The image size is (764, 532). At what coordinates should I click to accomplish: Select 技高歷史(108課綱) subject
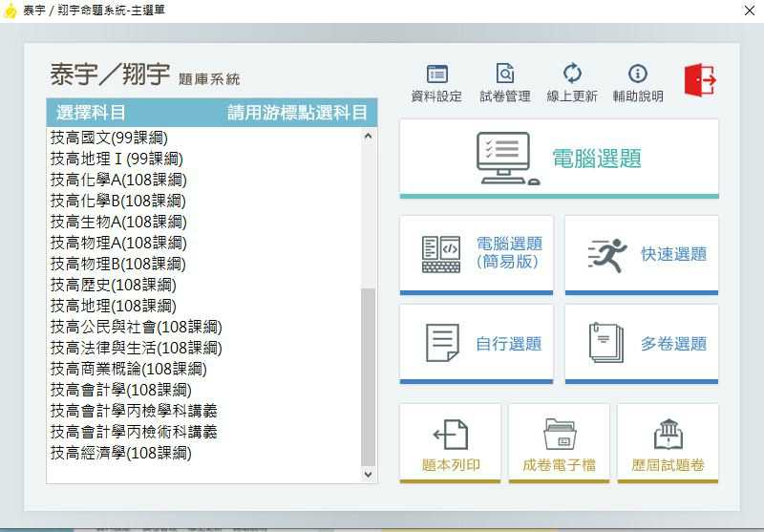click(x=203, y=285)
